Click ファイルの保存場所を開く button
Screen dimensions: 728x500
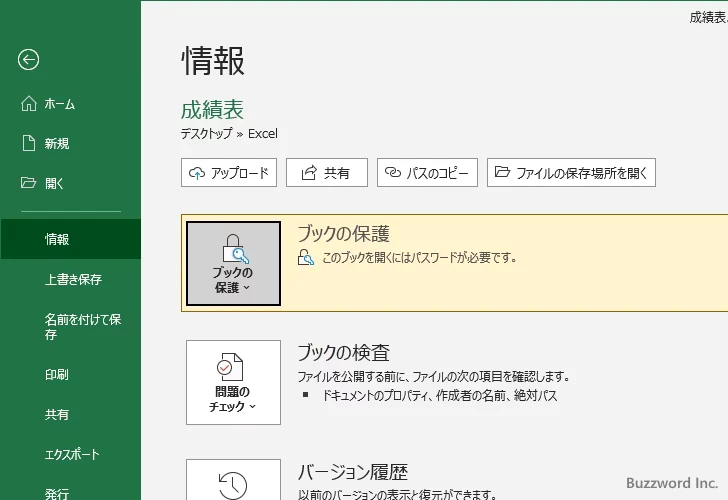tap(571, 173)
